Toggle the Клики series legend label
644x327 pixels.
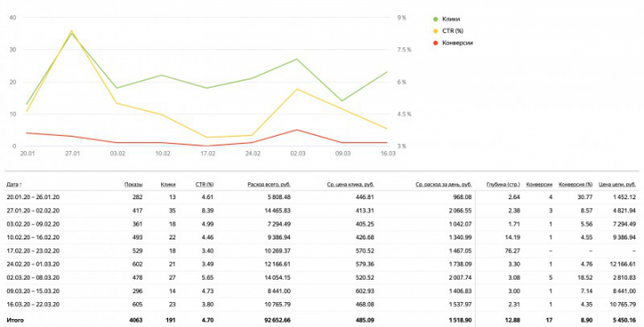451,19
